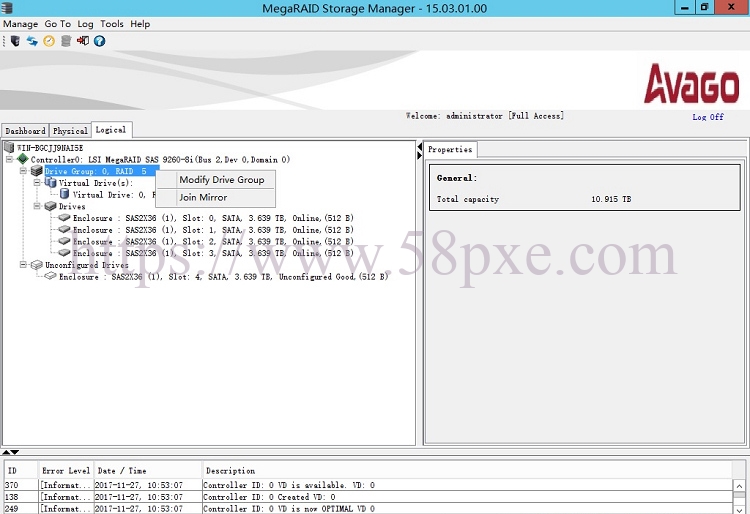
Task: Open the Tools menu
Action: (112, 24)
